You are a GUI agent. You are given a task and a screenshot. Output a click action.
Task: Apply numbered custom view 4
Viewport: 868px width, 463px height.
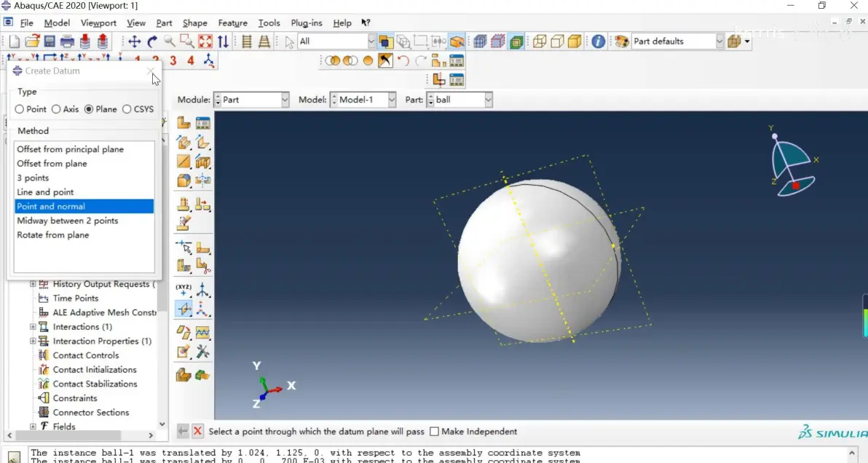coord(191,60)
